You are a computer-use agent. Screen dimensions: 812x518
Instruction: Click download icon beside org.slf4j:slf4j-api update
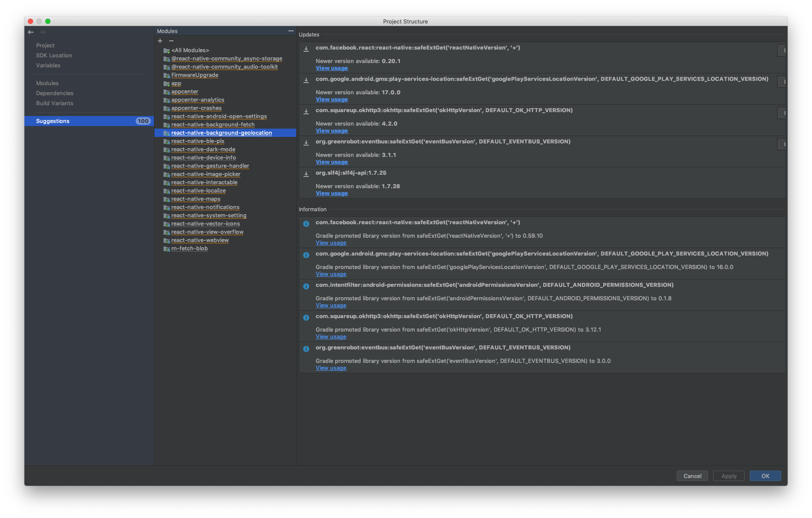point(305,174)
